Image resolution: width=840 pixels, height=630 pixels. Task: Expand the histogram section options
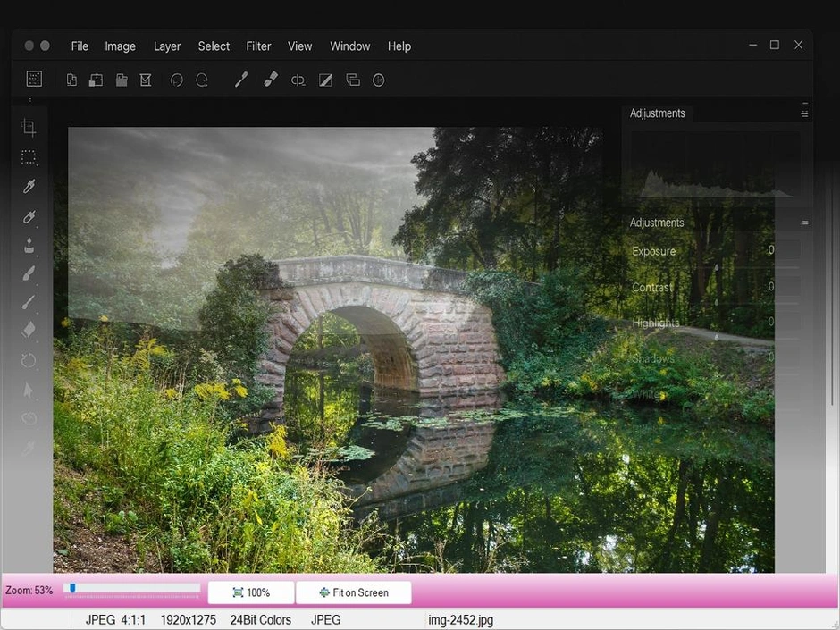click(802, 111)
